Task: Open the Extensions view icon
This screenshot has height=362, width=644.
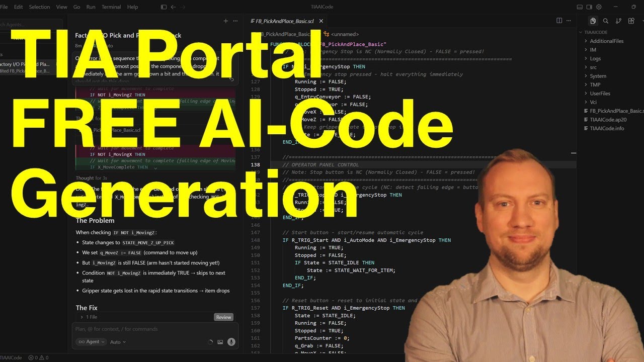Action: 631,21
